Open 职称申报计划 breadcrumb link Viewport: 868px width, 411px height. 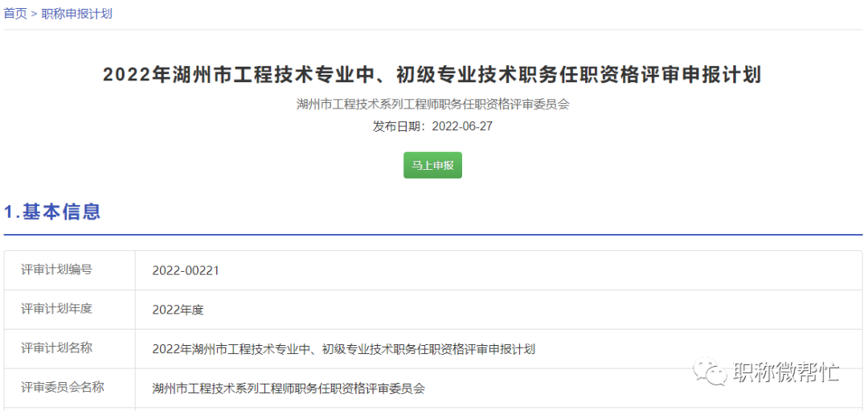pos(77,14)
